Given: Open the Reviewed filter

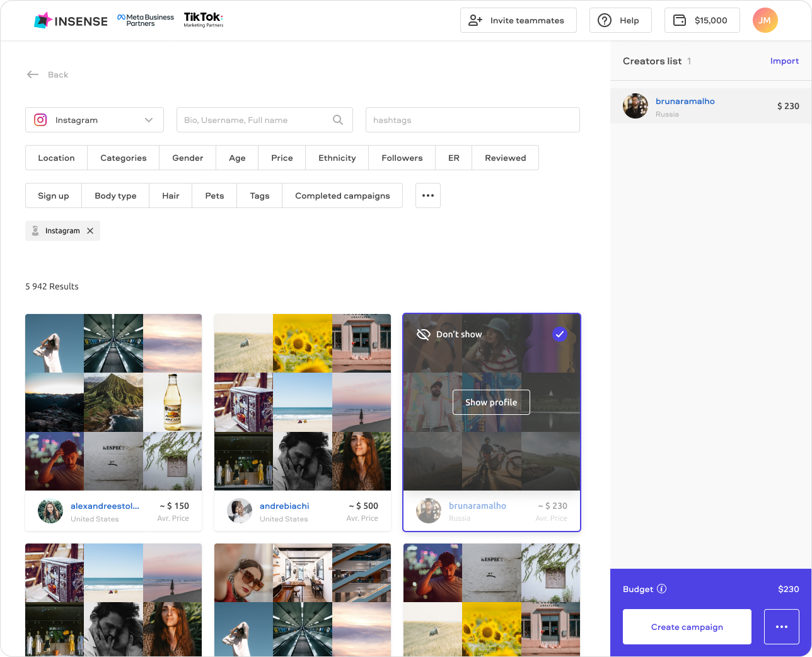Looking at the screenshot, I should (506, 158).
